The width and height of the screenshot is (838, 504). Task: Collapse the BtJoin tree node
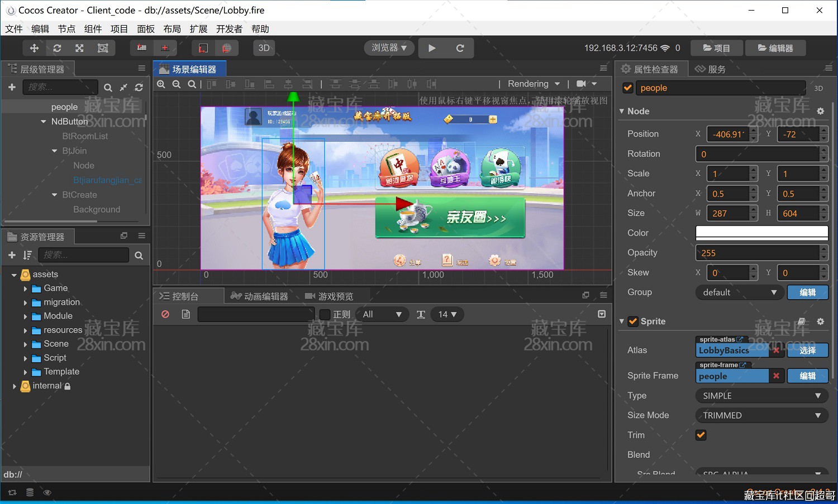[54, 151]
